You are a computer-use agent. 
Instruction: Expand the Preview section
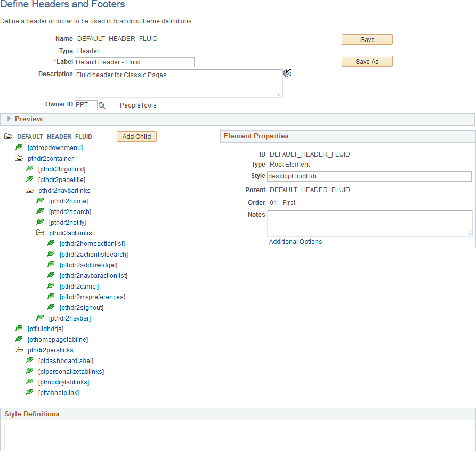(x=9, y=119)
